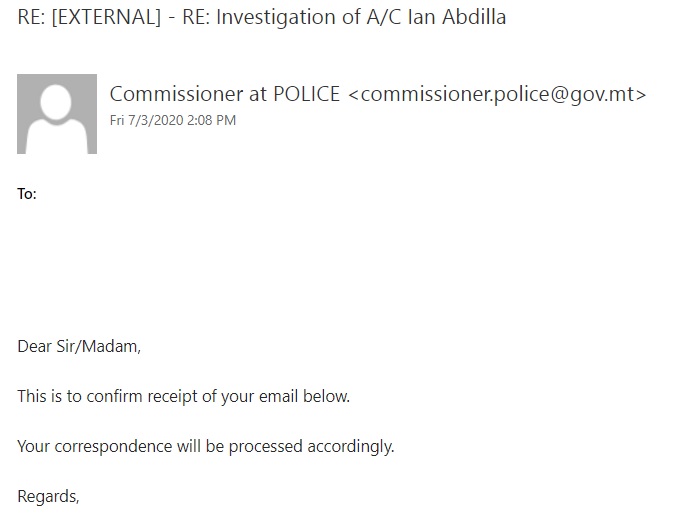The height and width of the screenshot is (524, 697).
Task: Click the sender name Commissioner at POLICE
Action: click(x=224, y=94)
